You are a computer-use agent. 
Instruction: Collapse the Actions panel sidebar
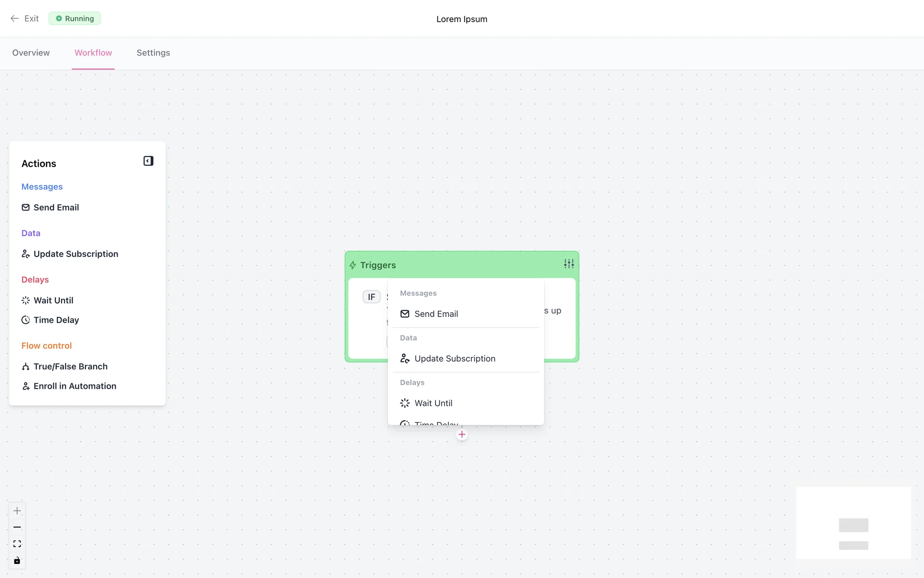tap(148, 161)
